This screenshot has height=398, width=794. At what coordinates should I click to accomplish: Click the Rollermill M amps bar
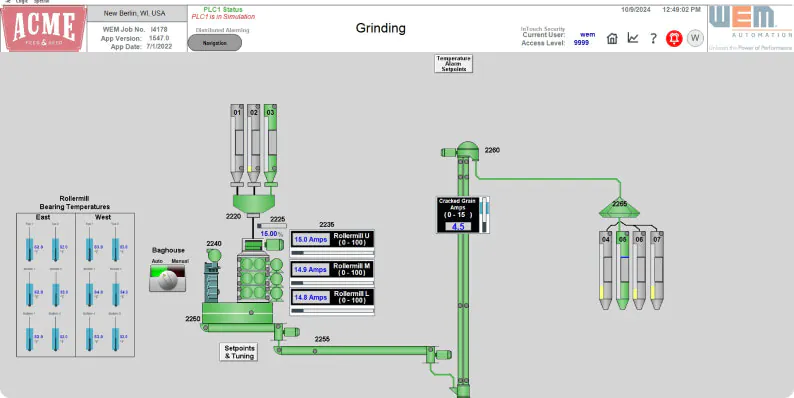coord(333,283)
